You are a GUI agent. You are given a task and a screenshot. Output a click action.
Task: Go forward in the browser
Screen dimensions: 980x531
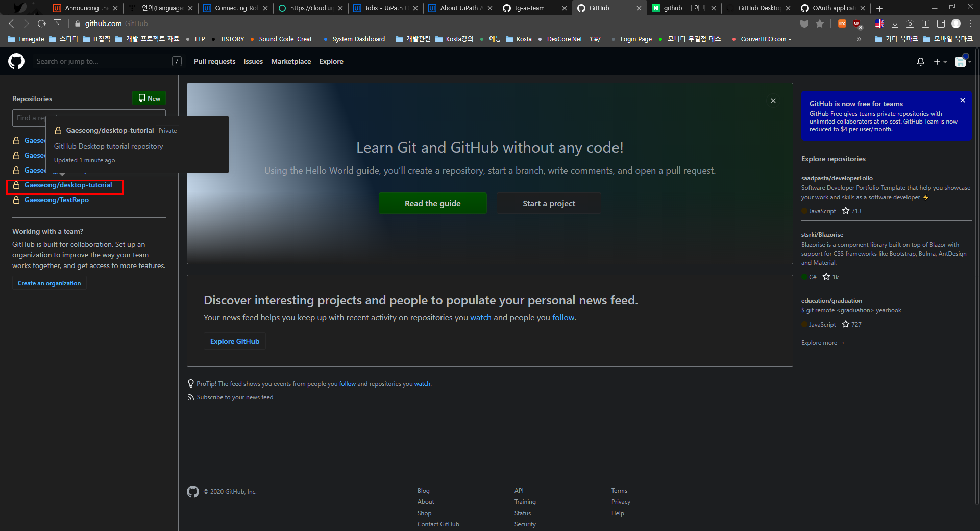click(x=27, y=23)
